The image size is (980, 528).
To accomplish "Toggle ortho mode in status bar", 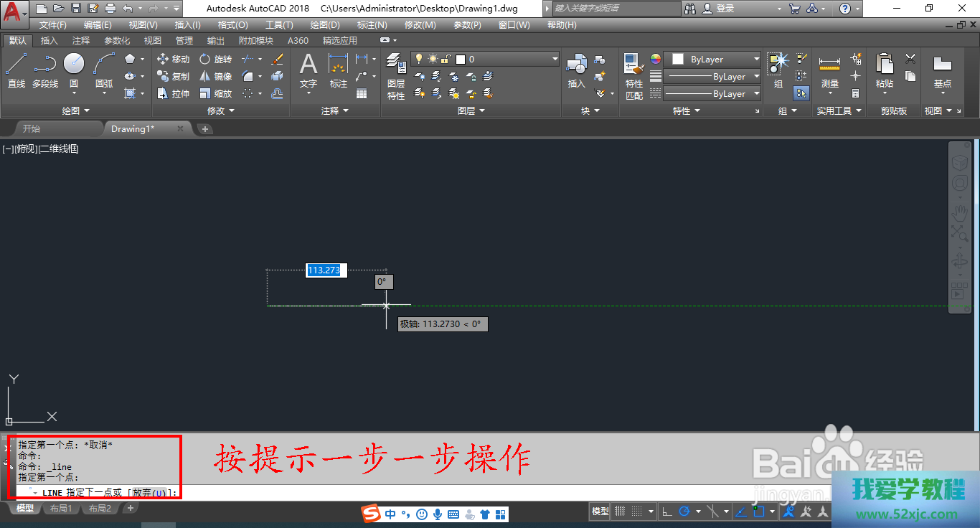I will click(x=666, y=511).
